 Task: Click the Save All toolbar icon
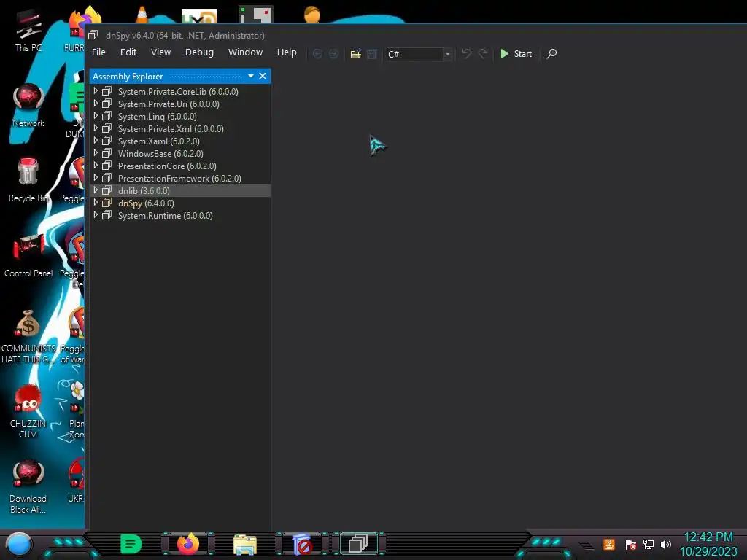(371, 54)
